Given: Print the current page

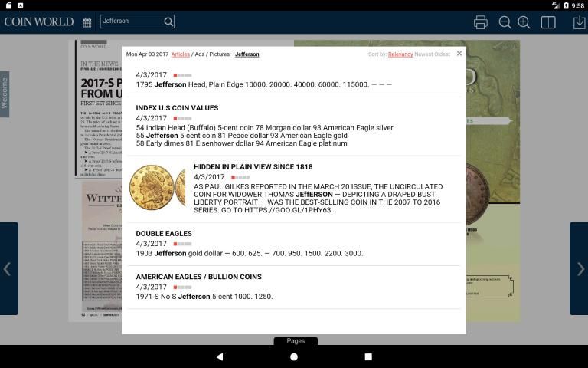Looking at the screenshot, I should [480, 22].
